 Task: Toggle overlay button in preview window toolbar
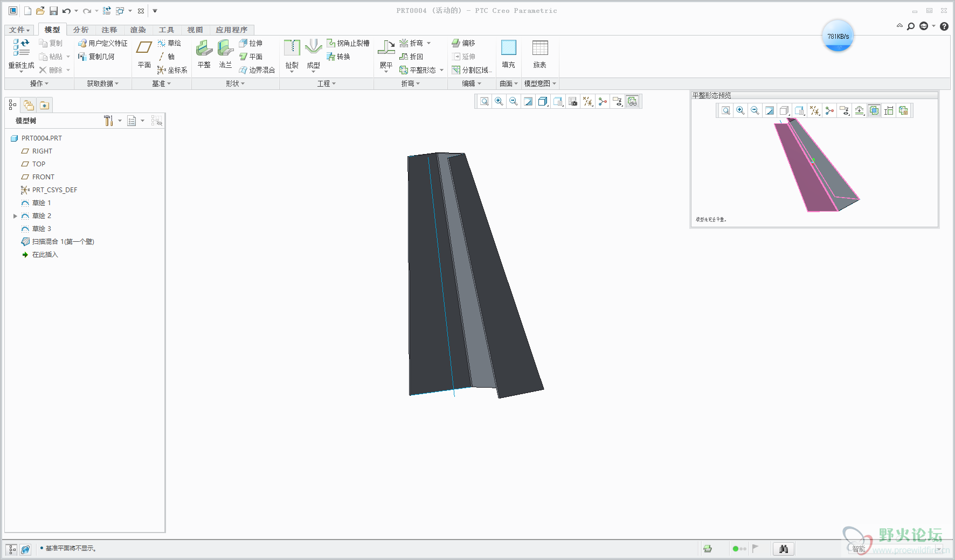pos(874,110)
